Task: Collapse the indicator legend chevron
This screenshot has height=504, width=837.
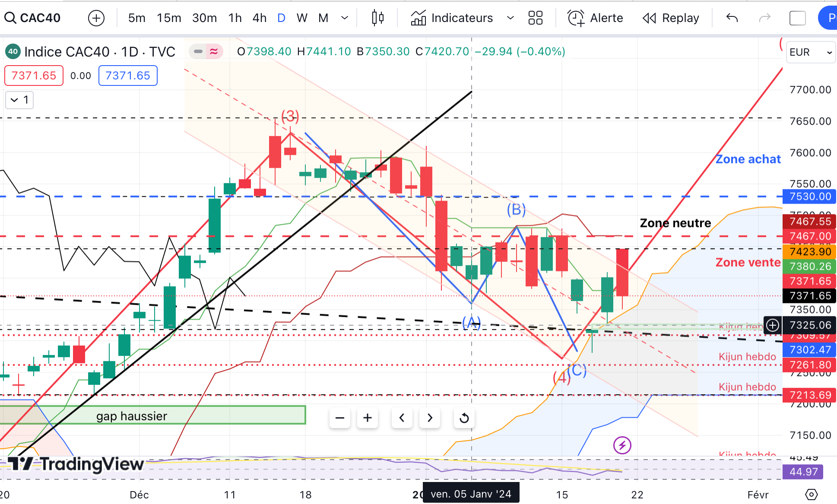Action: pos(15,100)
